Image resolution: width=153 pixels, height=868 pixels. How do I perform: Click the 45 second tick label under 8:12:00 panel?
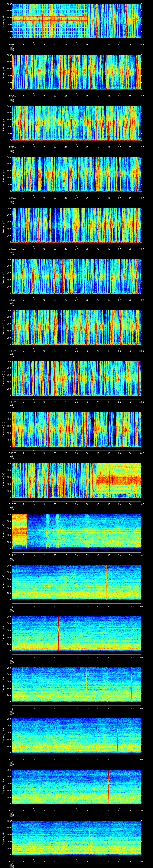pyautogui.click(x=109, y=606)
